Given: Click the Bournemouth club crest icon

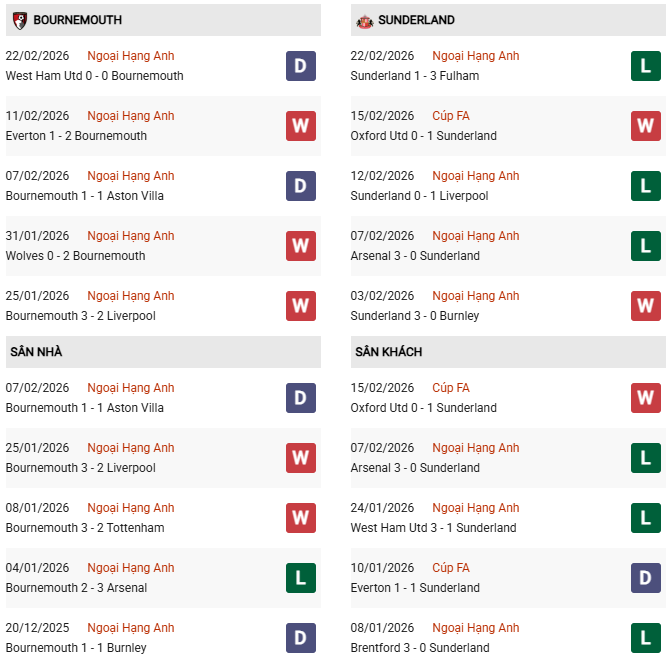Looking at the screenshot, I should (x=19, y=20).
